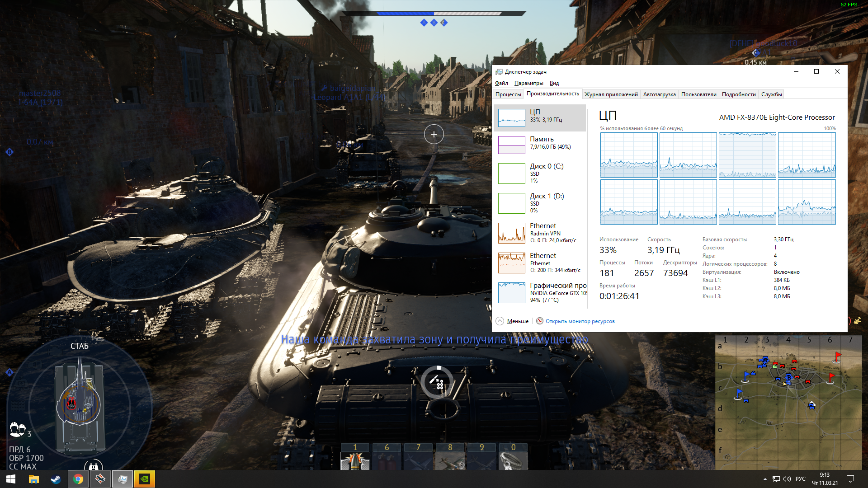This screenshot has height=488, width=868.
Task: Show hidden tray icons arrow
Action: [765, 479]
